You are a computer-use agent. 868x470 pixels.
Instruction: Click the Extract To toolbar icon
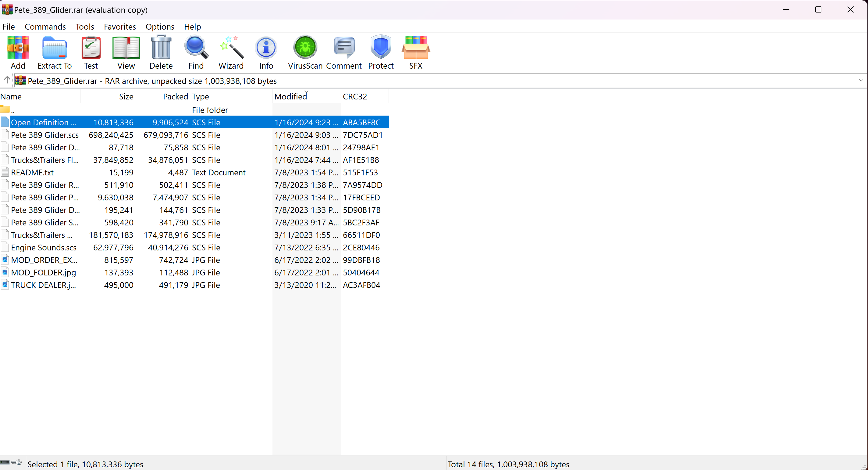55,52
